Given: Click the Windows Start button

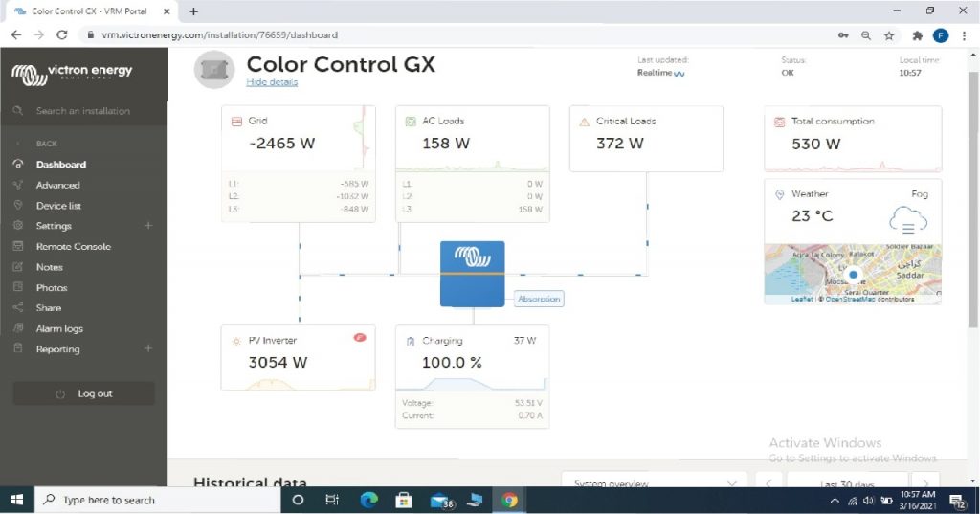Looking at the screenshot, I should pos(17,500).
